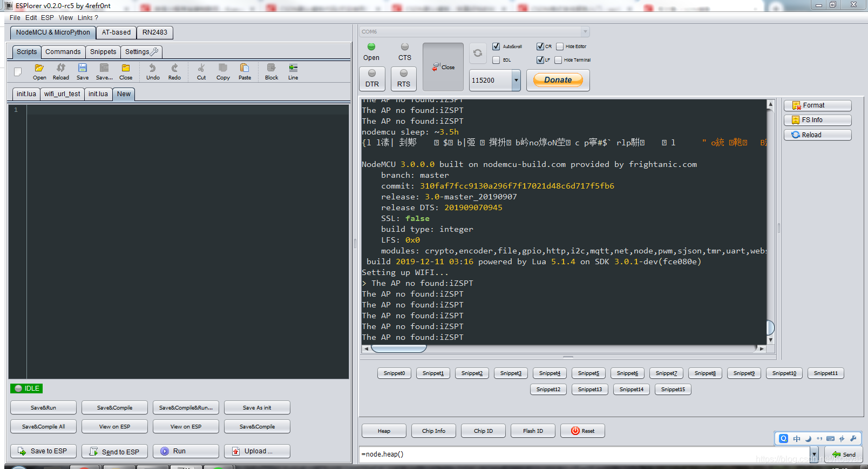Open the 115200 baud rate dropdown

(516, 80)
